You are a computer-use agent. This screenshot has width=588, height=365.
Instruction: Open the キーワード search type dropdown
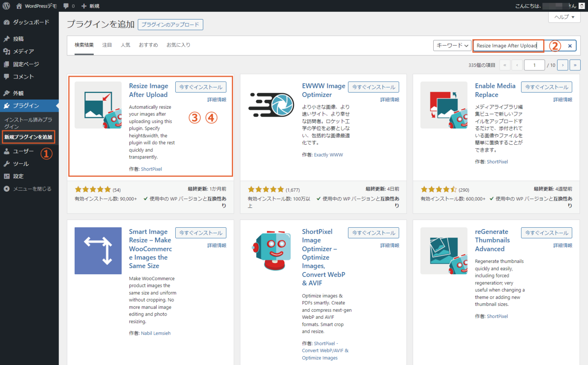tap(452, 46)
